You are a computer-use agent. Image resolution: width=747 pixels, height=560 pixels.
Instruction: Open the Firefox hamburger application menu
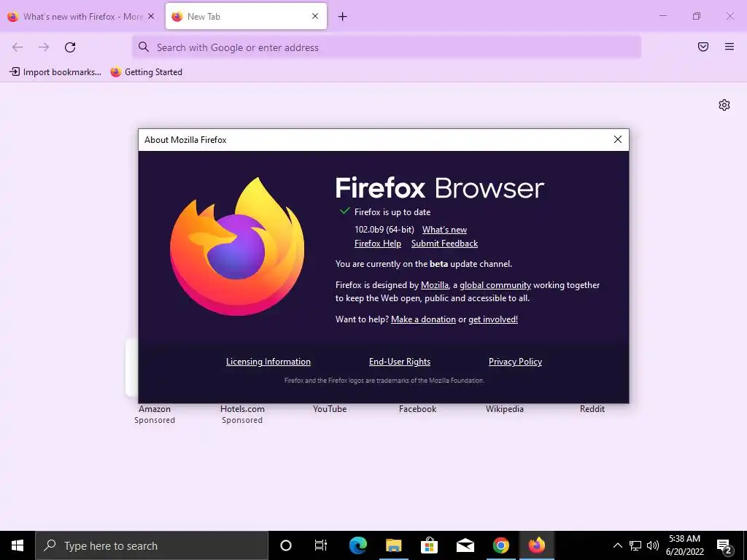pyautogui.click(x=729, y=47)
